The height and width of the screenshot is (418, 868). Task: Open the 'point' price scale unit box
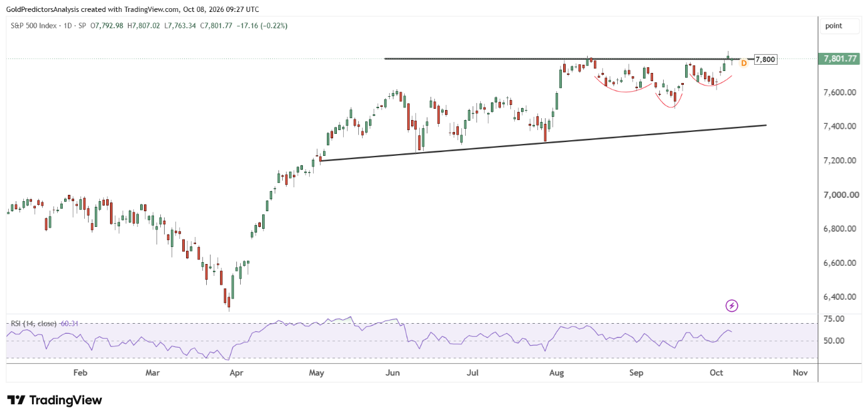(840, 26)
